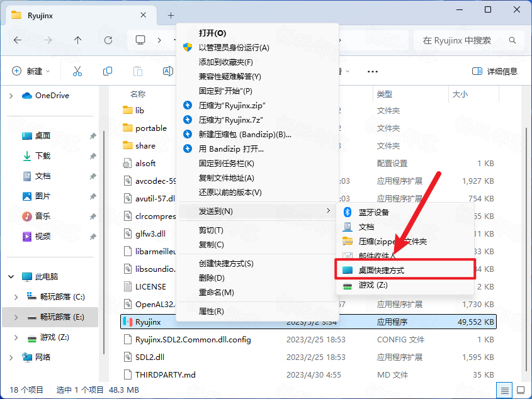Add a new tab with plus

171,15
